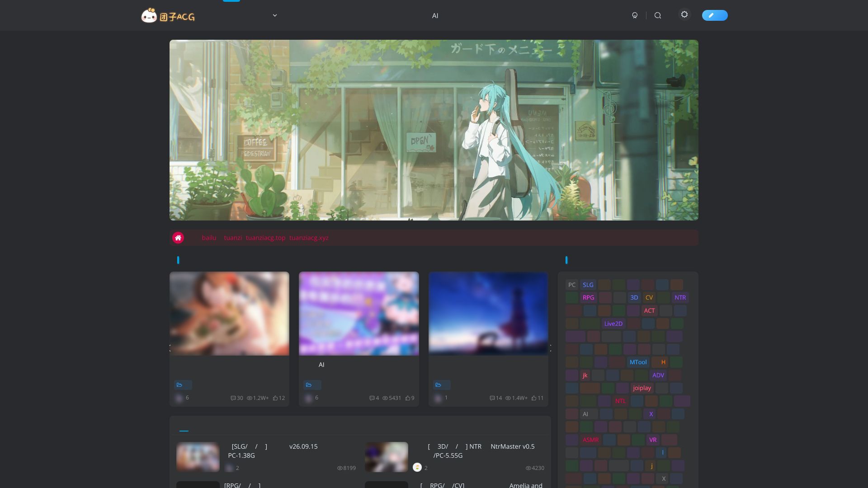Select the underlined tab above post list
The image size is (868, 488).
point(184,426)
